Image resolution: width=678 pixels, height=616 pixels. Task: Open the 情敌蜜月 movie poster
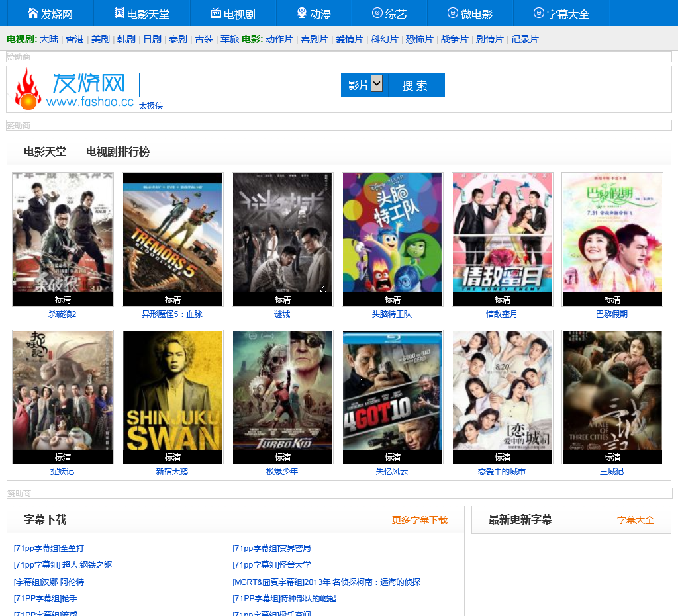click(x=502, y=240)
